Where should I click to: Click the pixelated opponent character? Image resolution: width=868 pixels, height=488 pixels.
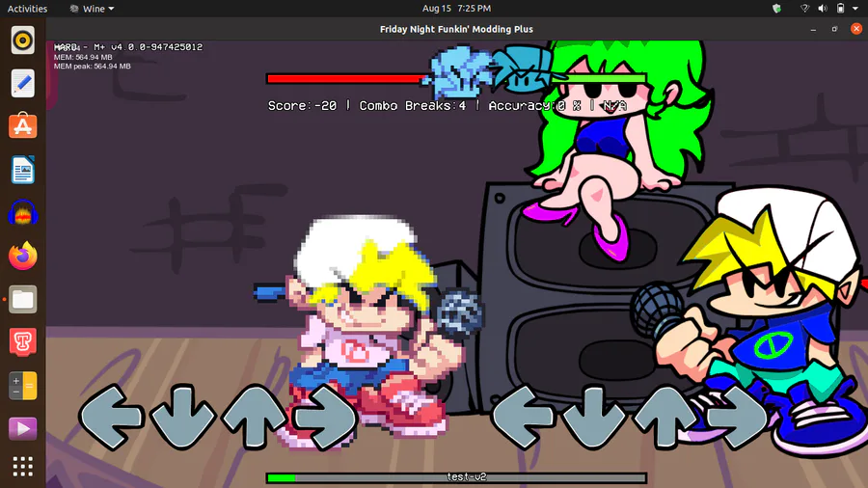[x=368, y=332]
